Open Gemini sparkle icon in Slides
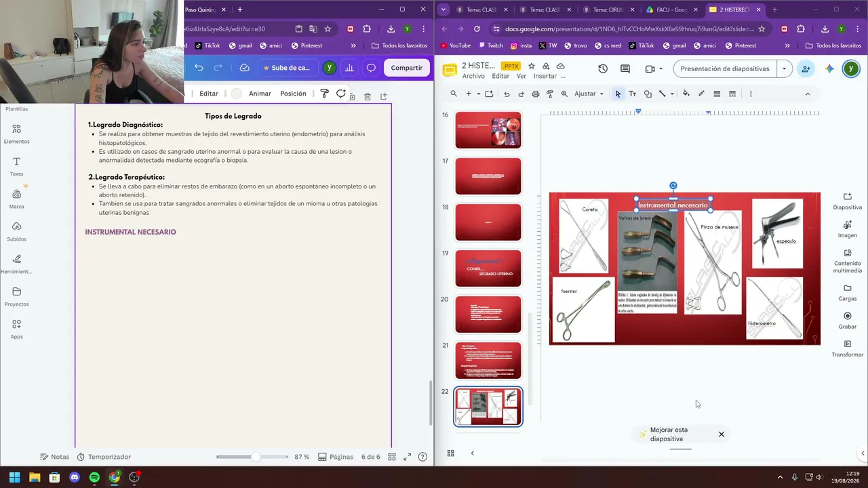868x488 pixels. (829, 68)
